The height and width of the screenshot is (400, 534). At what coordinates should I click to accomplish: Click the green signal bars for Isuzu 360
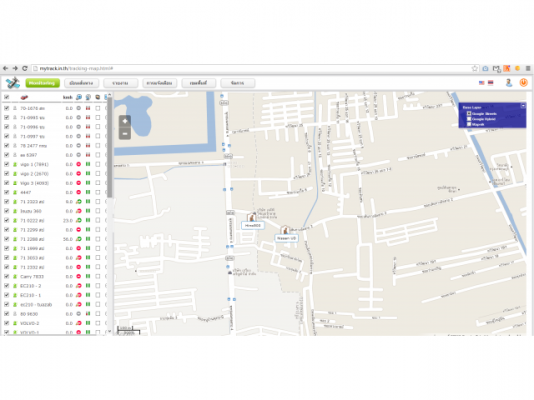pos(88,211)
